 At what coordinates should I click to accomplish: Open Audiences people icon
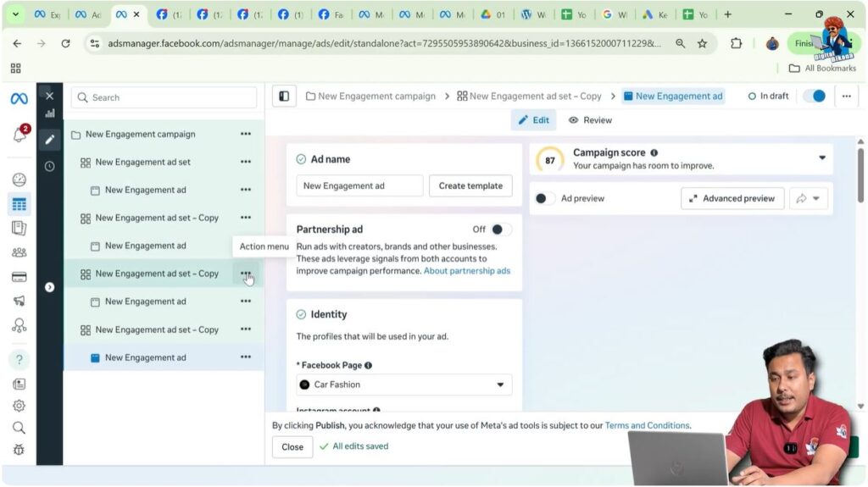(19, 252)
